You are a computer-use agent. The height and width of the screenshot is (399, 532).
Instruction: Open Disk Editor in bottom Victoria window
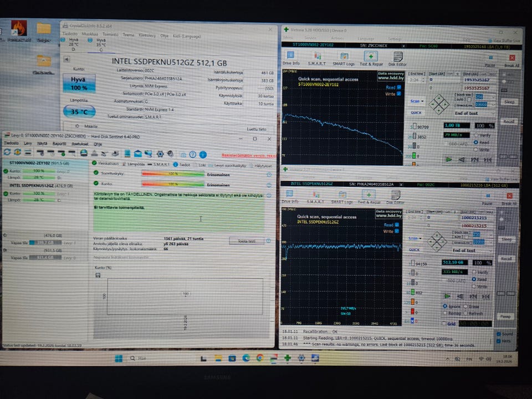click(x=395, y=197)
